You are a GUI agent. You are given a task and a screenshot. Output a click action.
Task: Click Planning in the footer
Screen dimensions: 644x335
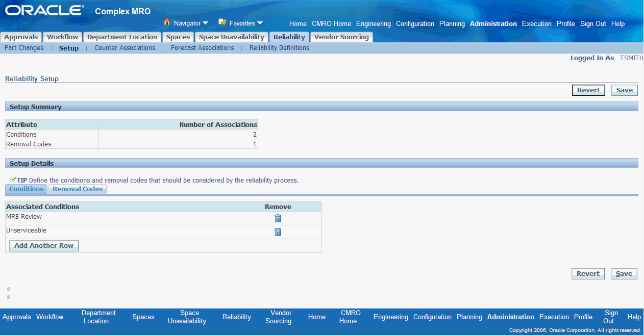pyautogui.click(x=469, y=317)
